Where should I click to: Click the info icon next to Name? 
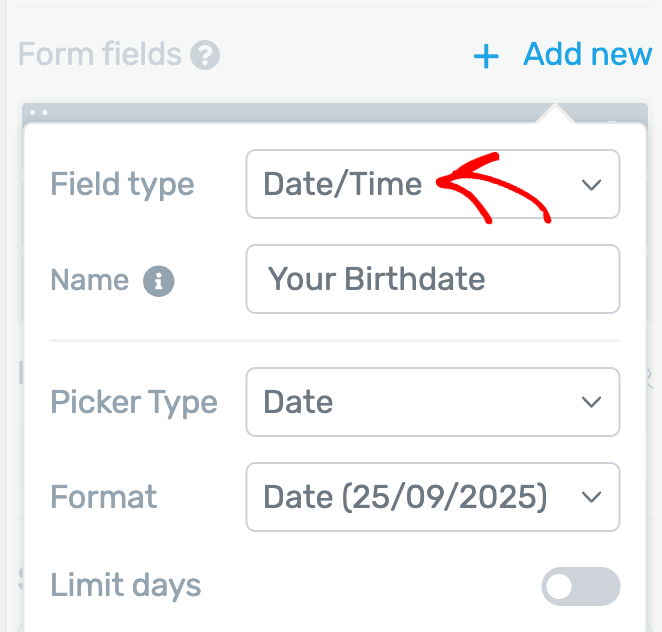tap(158, 281)
